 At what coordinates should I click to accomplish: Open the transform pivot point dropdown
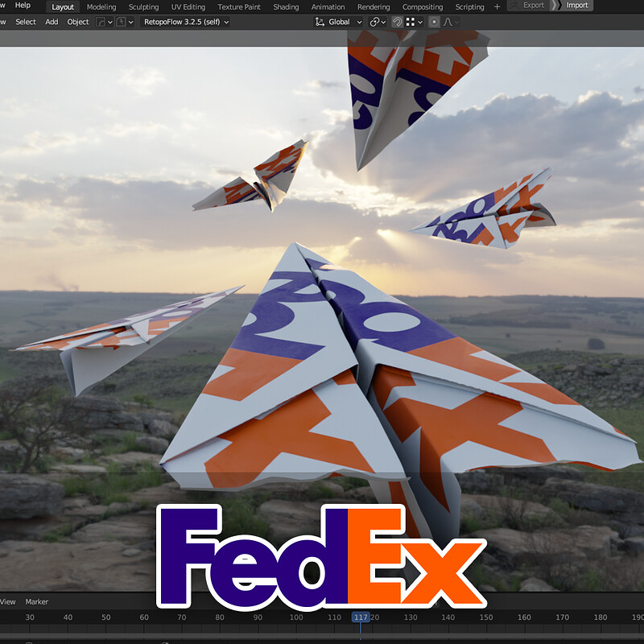pyautogui.click(x=378, y=22)
